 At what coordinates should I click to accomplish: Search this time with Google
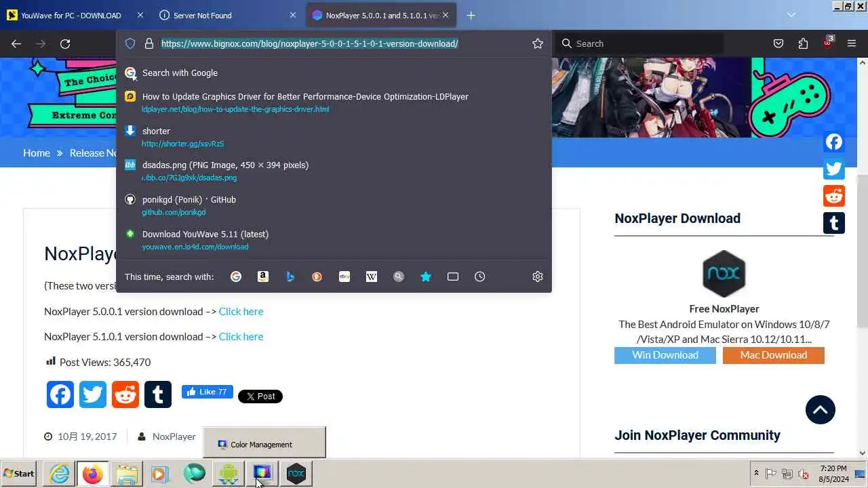pyautogui.click(x=236, y=277)
